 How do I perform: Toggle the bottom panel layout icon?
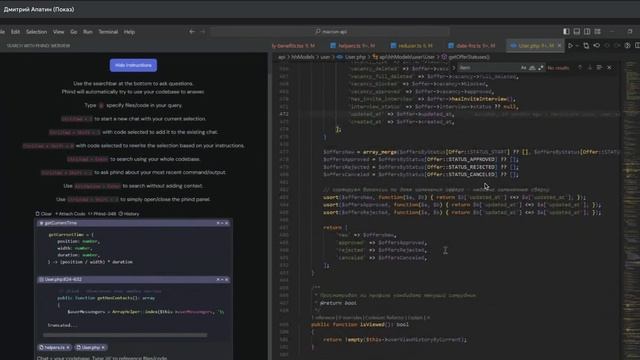click(x=577, y=31)
